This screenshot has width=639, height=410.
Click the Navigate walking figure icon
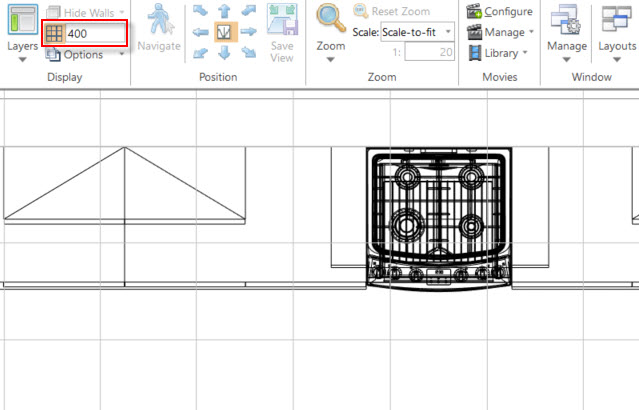click(159, 19)
